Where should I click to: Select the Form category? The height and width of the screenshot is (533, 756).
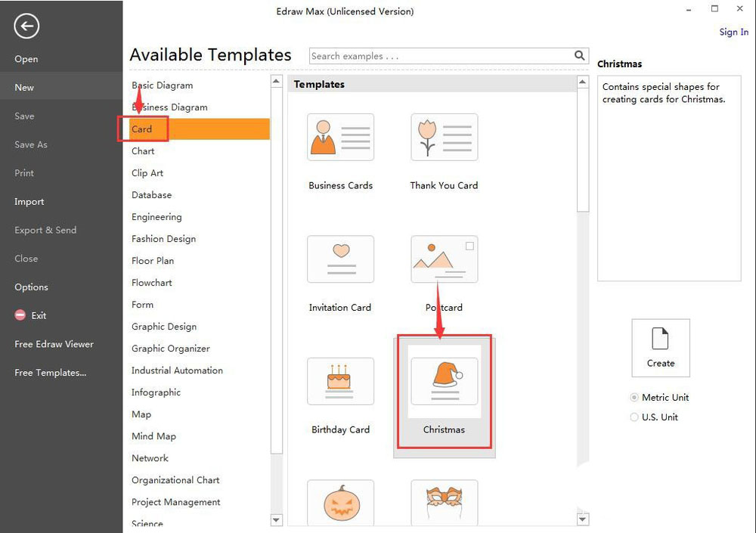click(142, 305)
